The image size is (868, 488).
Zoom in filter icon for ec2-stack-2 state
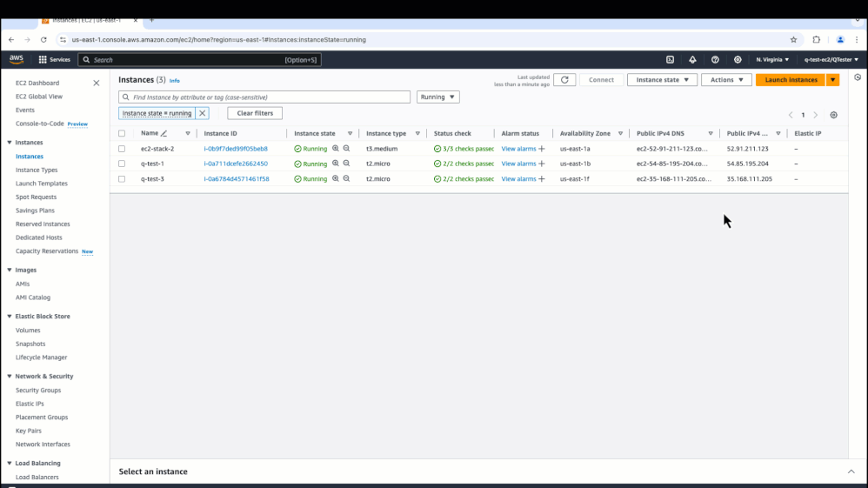(x=336, y=149)
